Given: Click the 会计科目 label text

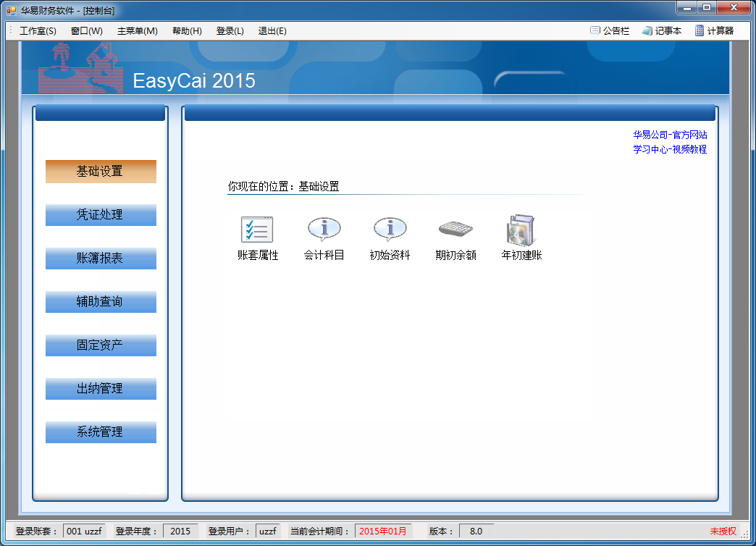Looking at the screenshot, I should 324,255.
